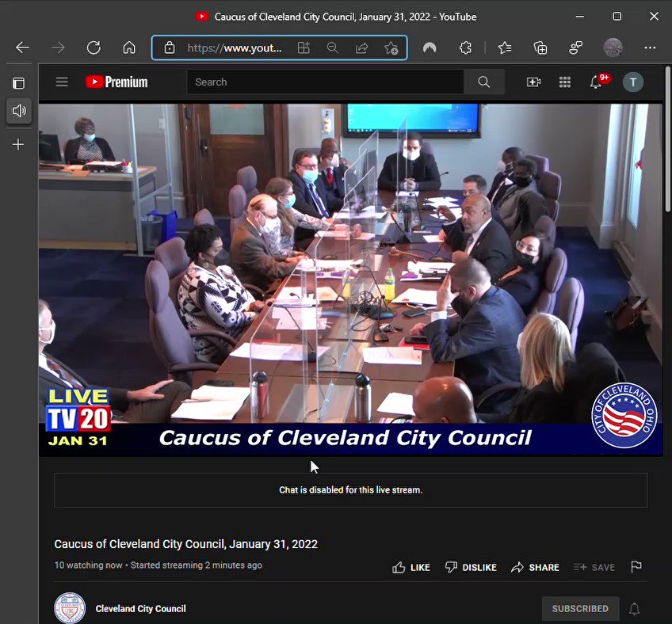Report the video with flag icon
672x624 pixels.
click(x=636, y=567)
